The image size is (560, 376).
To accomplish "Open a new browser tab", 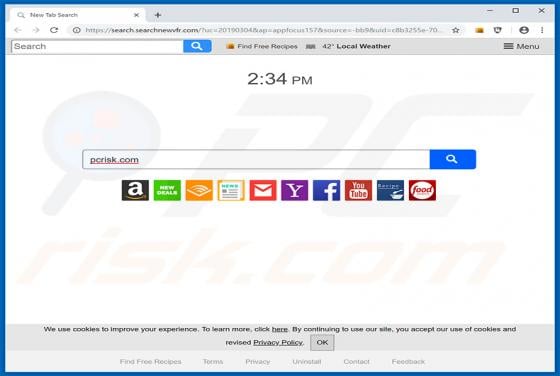I will coord(158,15).
